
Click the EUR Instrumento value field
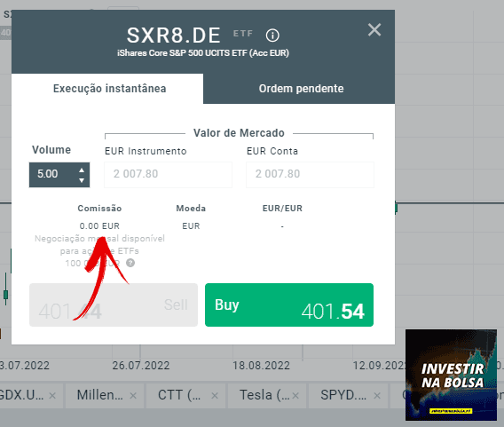tap(168, 175)
